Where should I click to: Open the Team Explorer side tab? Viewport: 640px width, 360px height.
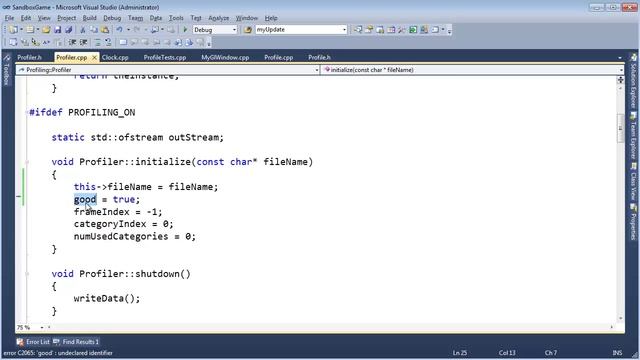633,136
